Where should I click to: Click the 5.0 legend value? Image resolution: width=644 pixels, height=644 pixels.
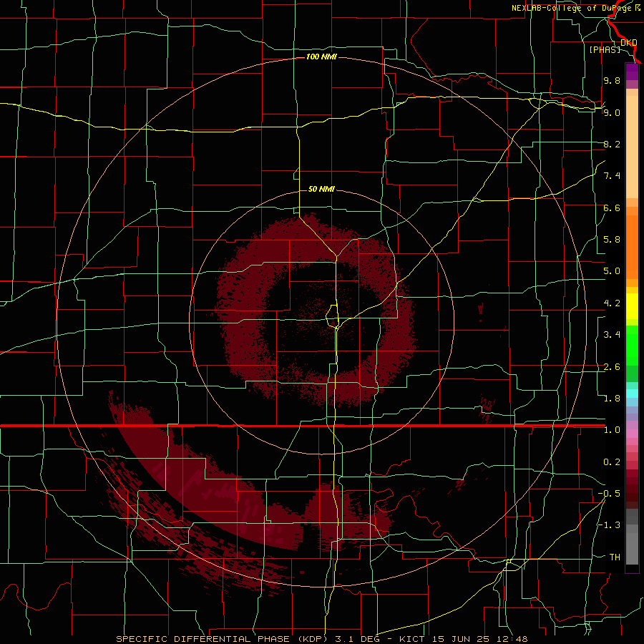(x=612, y=271)
